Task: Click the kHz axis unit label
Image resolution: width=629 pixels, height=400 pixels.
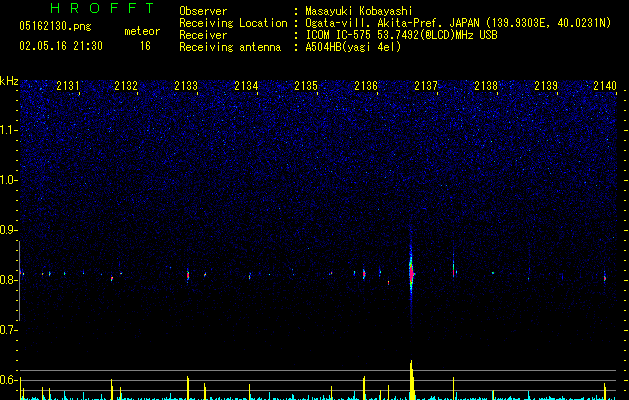Action: click(9, 81)
